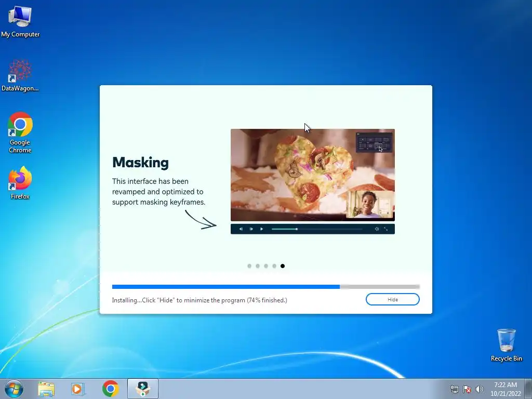Open My Computer desktop icon

(x=20, y=21)
